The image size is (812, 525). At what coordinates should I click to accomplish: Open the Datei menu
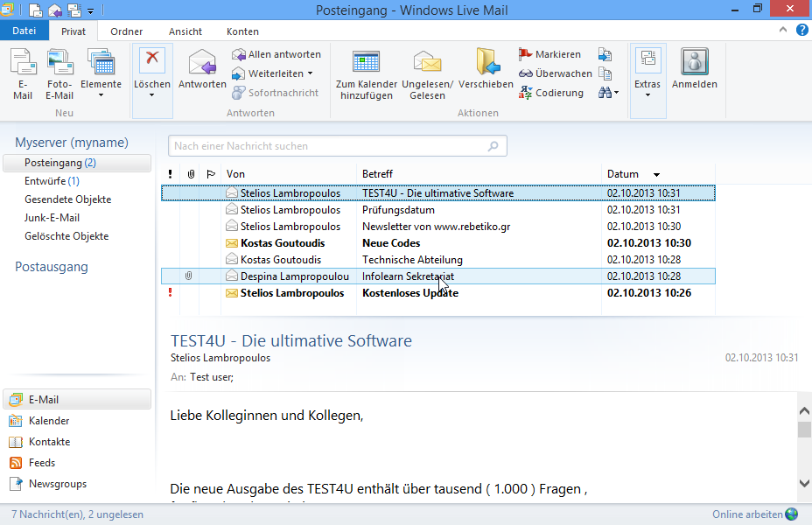pos(24,31)
